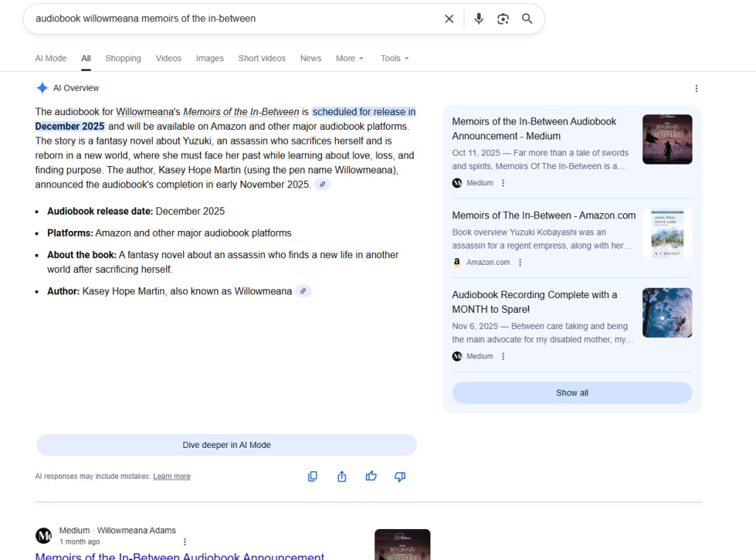Give thumbs up to the AI Overview

point(371,476)
